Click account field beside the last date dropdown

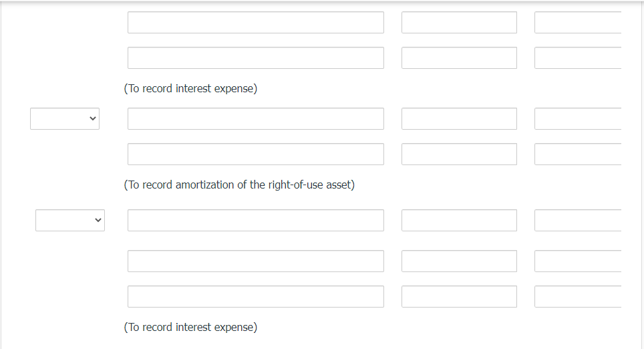255,221
